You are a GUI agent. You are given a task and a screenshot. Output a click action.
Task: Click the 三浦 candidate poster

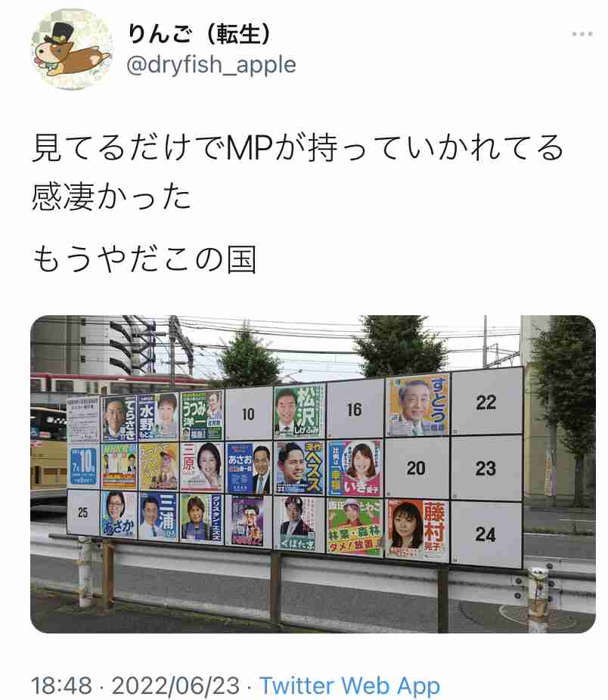pos(158,516)
